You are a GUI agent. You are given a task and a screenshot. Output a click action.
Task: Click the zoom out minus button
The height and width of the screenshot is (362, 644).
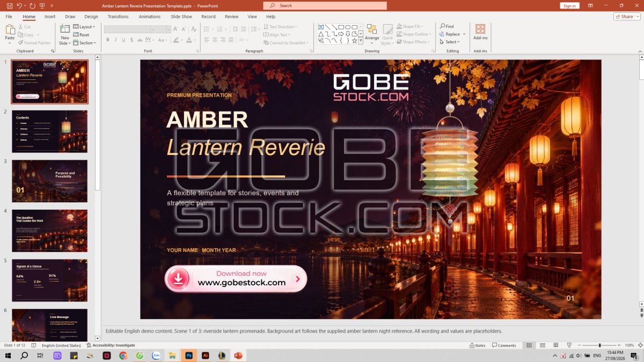(x=579, y=345)
